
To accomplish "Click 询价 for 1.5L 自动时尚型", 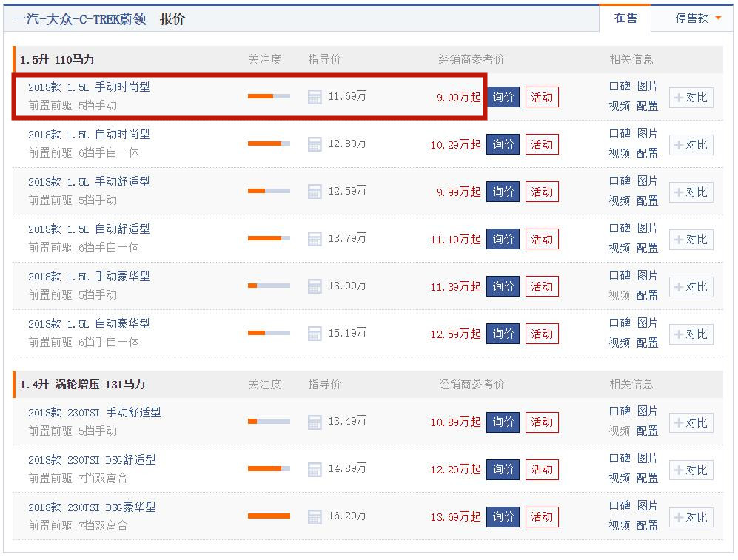I will point(503,144).
